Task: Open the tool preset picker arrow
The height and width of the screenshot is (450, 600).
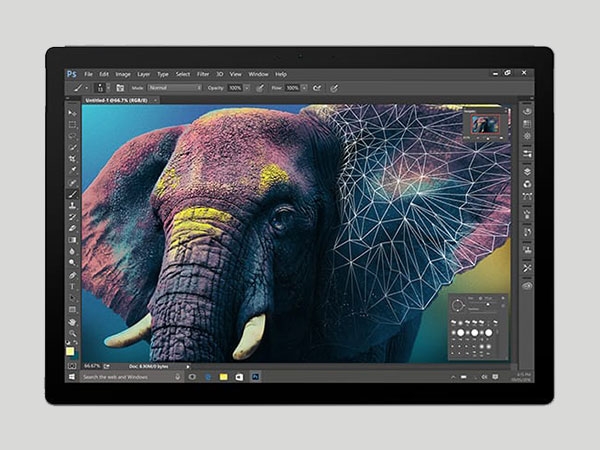Action: (87, 88)
